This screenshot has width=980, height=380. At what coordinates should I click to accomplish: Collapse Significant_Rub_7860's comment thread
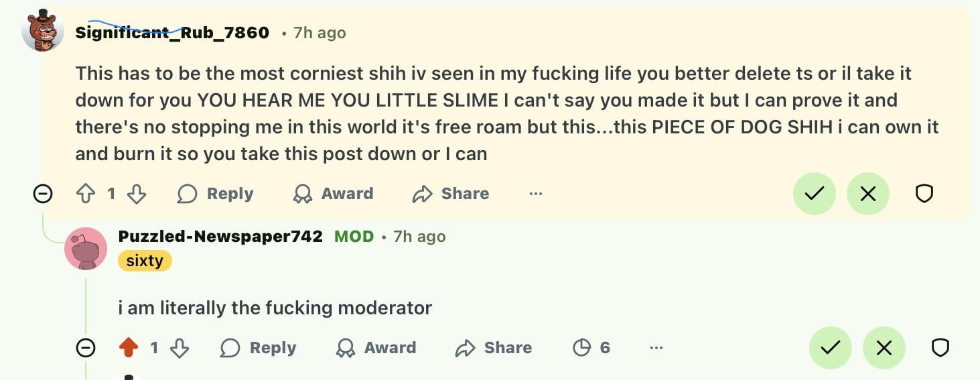tap(43, 194)
